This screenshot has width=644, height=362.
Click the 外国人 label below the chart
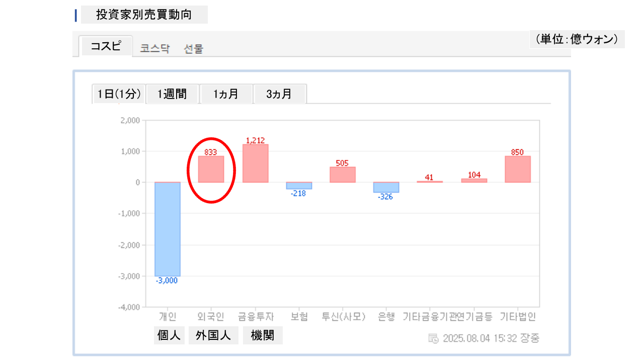point(213,336)
